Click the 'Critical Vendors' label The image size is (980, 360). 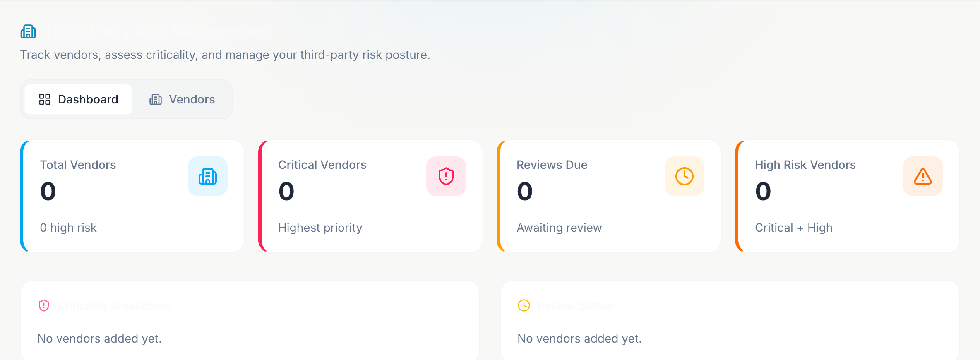click(x=322, y=165)
